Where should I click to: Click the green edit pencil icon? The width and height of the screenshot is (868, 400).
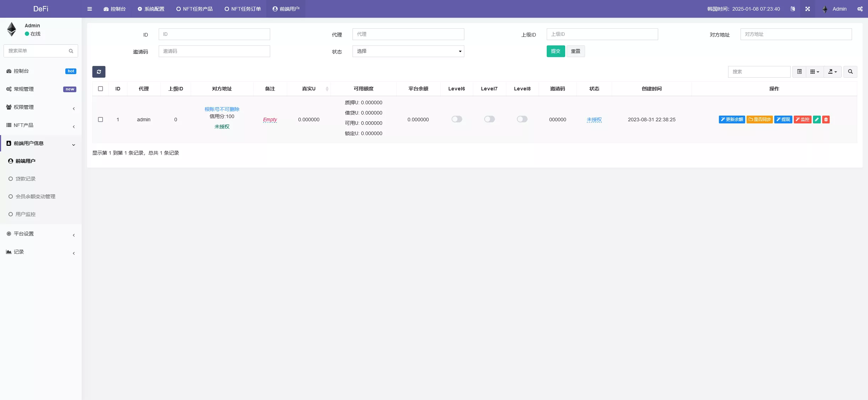817,120
